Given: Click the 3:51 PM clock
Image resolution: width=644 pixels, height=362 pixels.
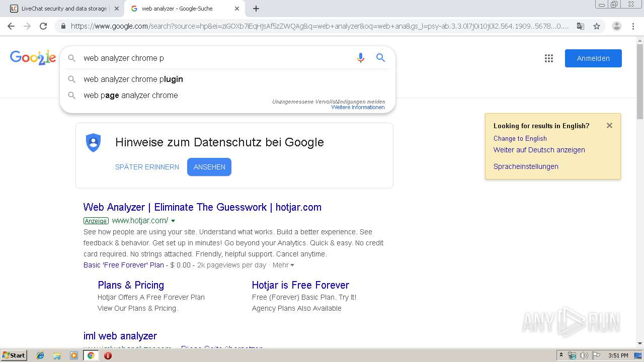Looking at the screenshot, I should coord(618,355).
